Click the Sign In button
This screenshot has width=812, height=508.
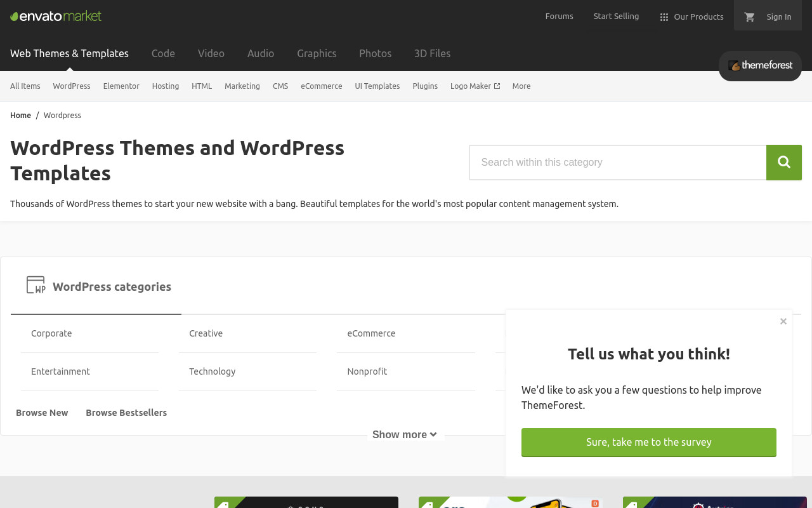[768, 17]
